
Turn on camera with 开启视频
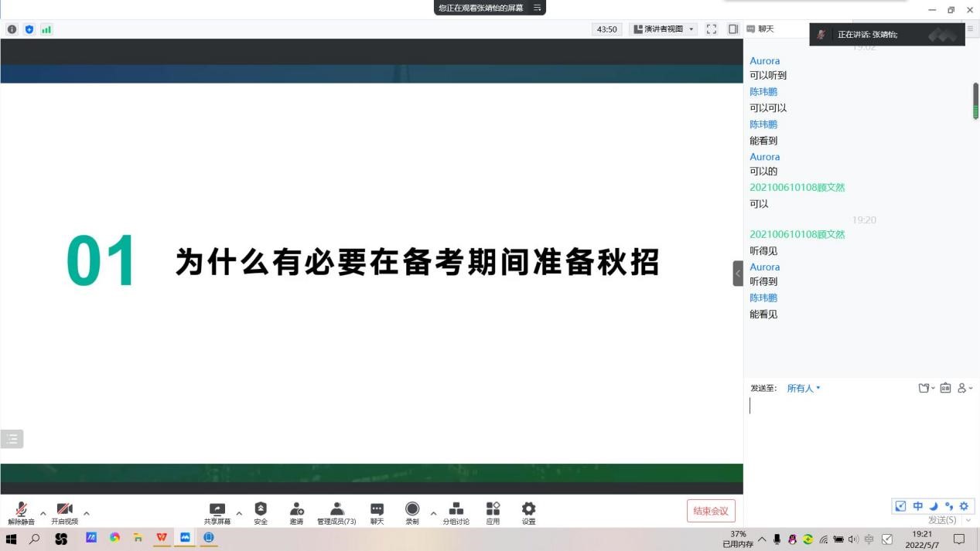pyautogui.click(x=65, y=512)
